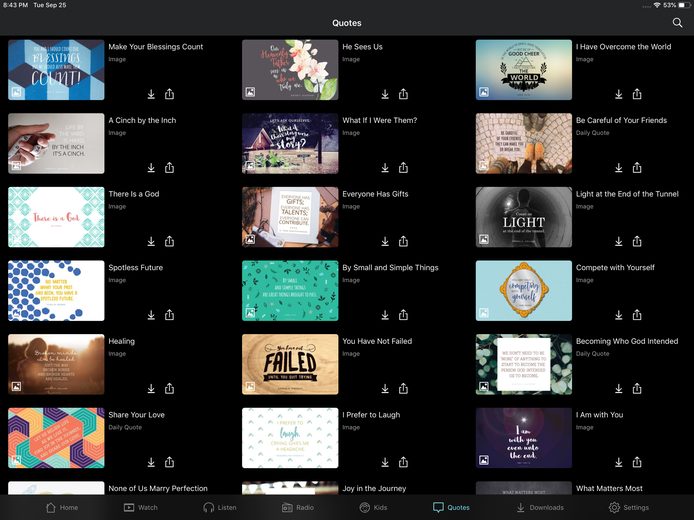This screenshot has height=520, width=694.
Task: Switch to the Watch tab
Action: tap(141, 507)
